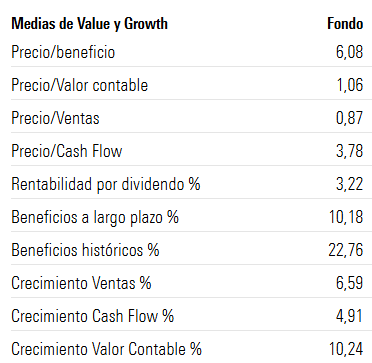Select the 3,22 dividend yield value
Viewport: 372px width, 363px height.
349,184
